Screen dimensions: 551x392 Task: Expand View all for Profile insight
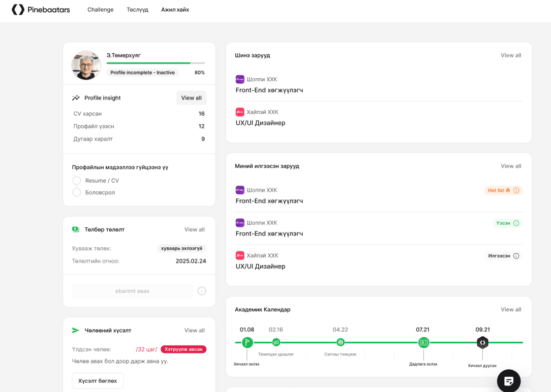click(x=191, y=98)
